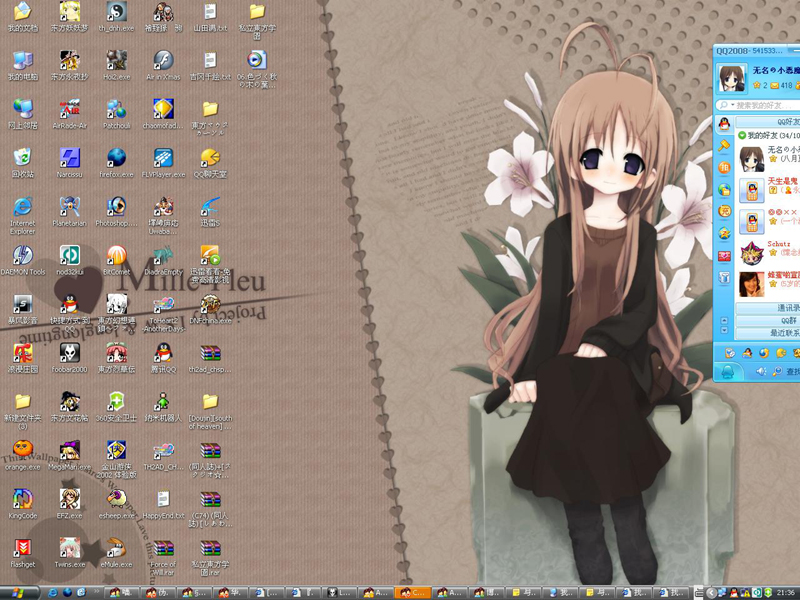Image resolution: width=800 pixels, height=600 pixels.
Task: Open the esheep.exe desktop shortcut
Action: tap(116, 505)
